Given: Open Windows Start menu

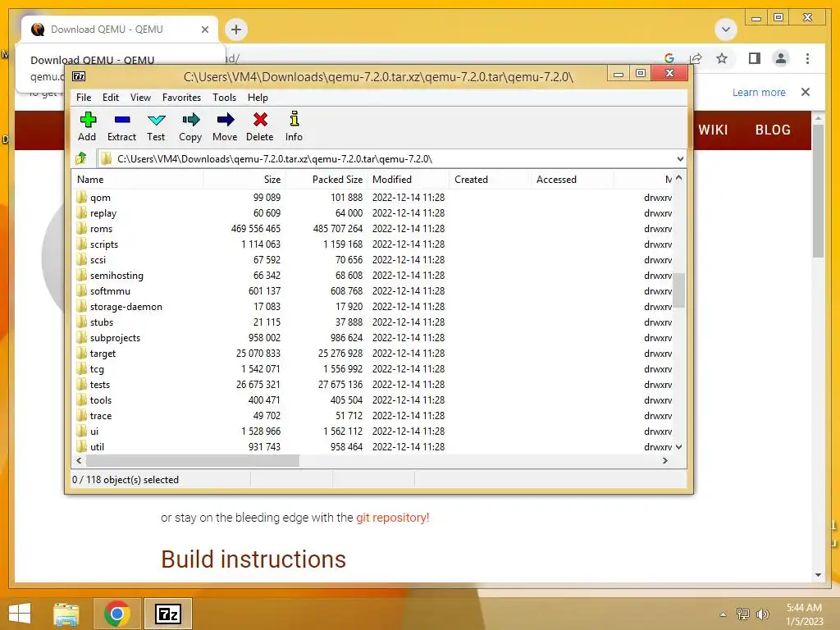Looking at the screenshot, I should click(20, 614).
